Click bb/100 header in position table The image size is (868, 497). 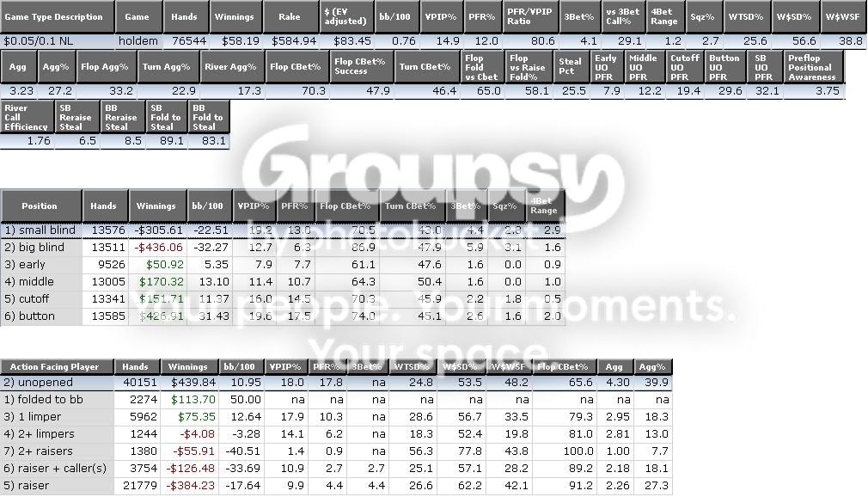coord(208,206)
